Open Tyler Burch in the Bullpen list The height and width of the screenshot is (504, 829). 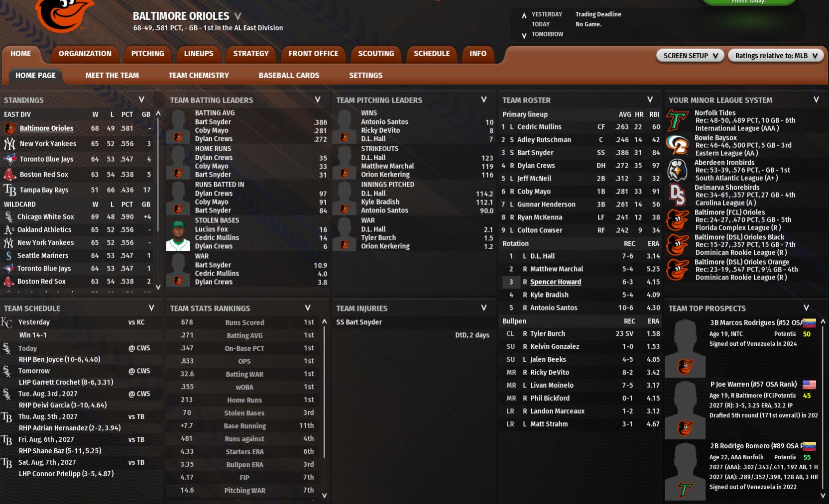click(x=548, y=334)
